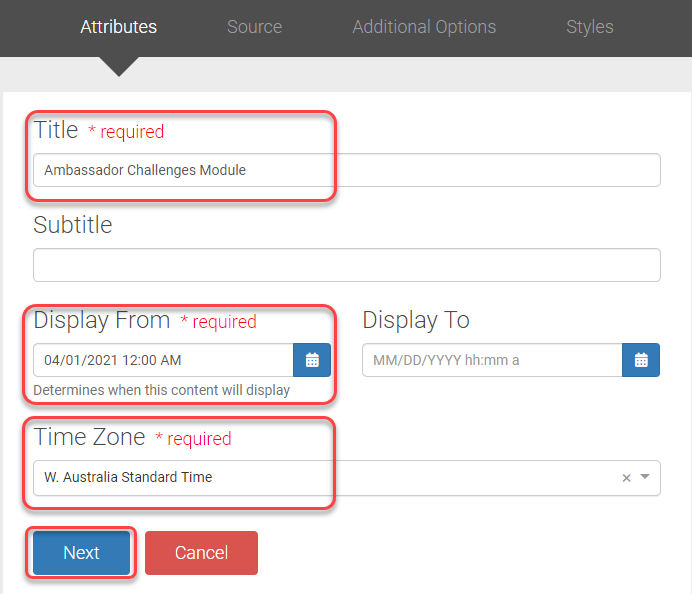Switch to the Attributes tab
This screenshot has width=692, height=594.
point(118,27)
